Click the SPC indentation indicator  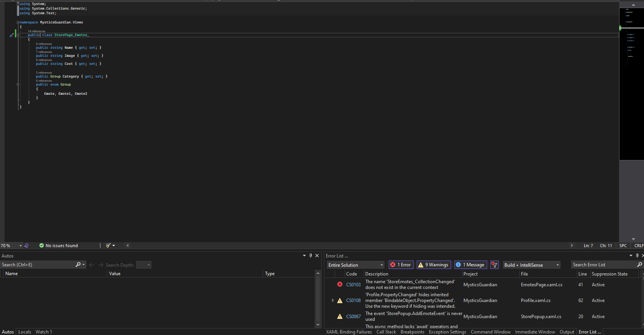click(623, 246)
